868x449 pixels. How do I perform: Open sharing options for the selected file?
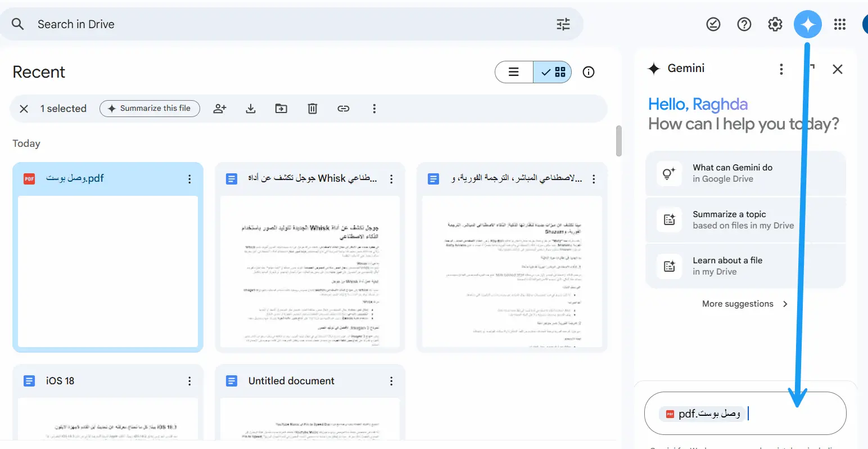[219, 108]
